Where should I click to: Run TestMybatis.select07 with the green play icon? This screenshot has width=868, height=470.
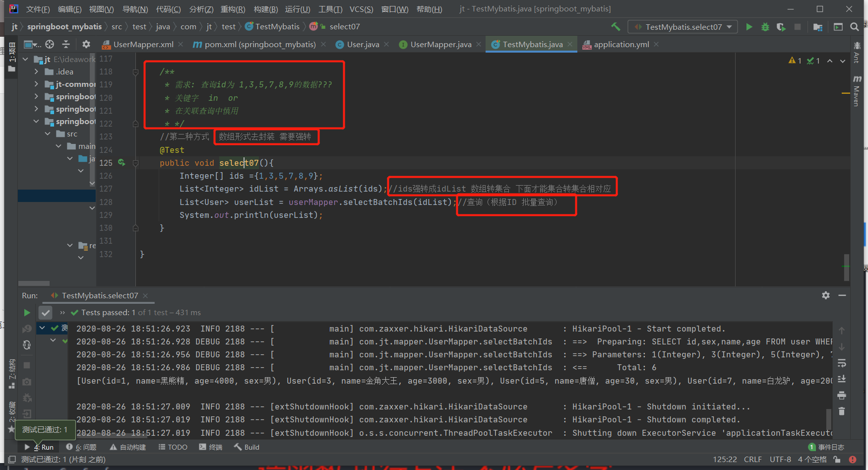pos(749,27)
